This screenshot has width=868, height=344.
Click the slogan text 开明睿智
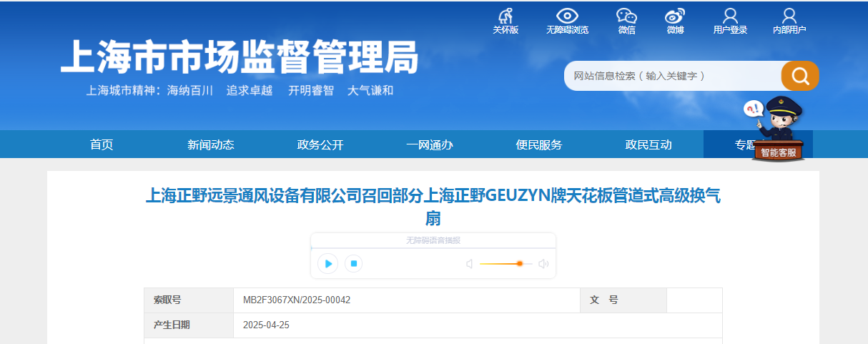pos(311,91)
